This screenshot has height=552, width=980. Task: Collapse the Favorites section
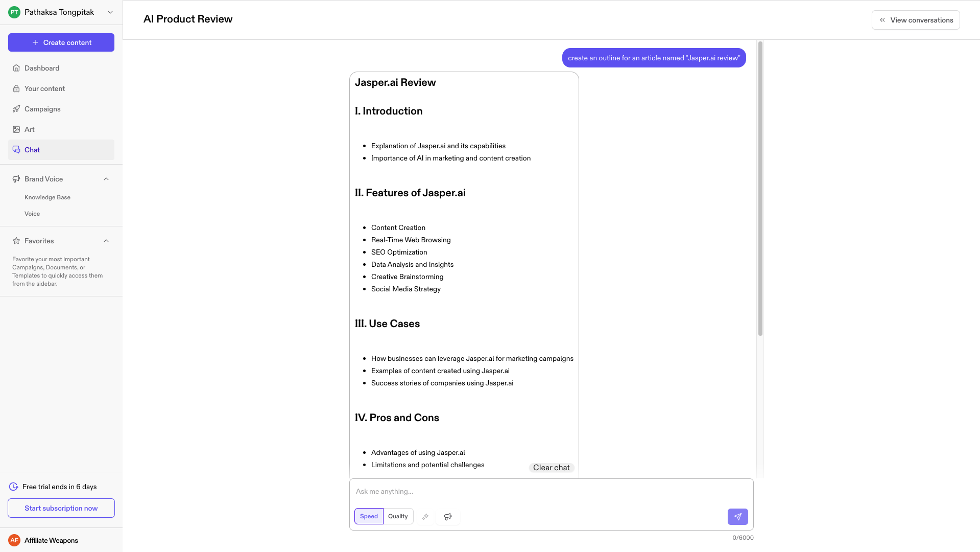tap(106, 241)
